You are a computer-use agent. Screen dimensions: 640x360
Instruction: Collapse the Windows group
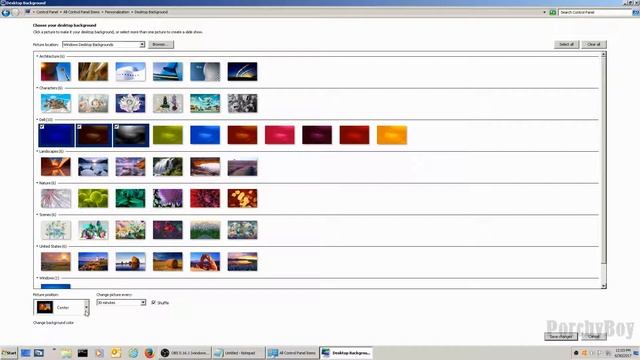pos(37,278)
